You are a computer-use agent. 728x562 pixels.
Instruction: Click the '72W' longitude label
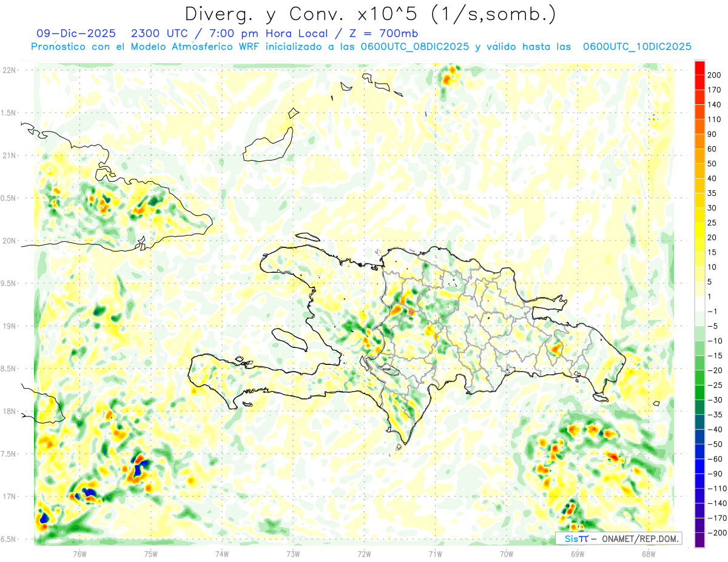[364, 554]
